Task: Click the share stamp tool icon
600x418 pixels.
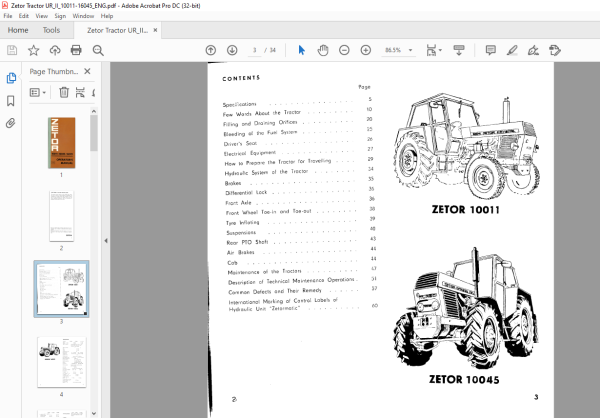Action: click(x=555, y=50)
